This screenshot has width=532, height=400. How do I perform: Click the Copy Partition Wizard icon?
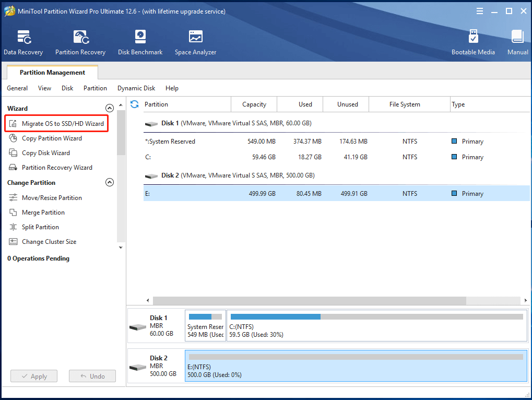tap(13, 138)
